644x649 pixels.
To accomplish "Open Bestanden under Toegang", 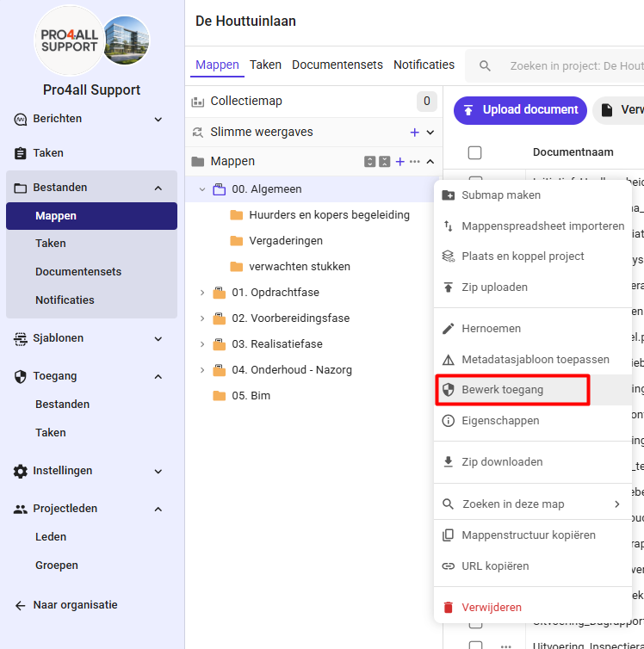I will point(63,405).
